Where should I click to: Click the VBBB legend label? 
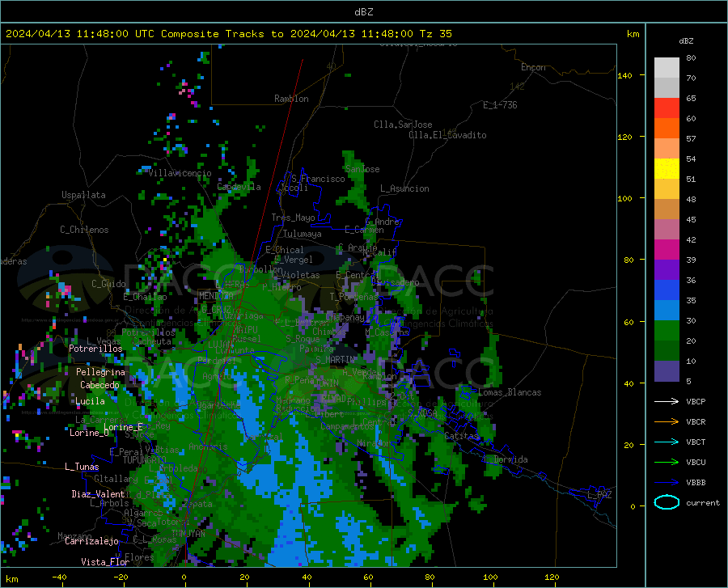coord(696,482)
